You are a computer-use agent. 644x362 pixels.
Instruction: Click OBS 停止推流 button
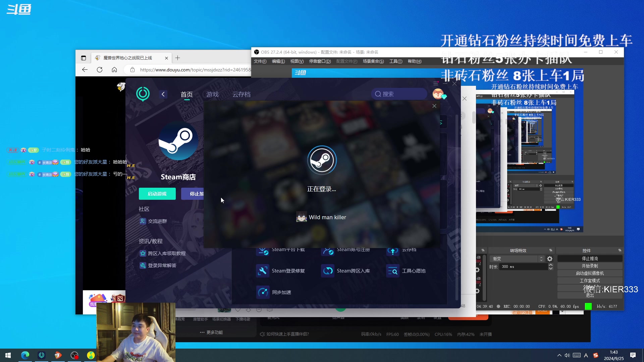590,259
